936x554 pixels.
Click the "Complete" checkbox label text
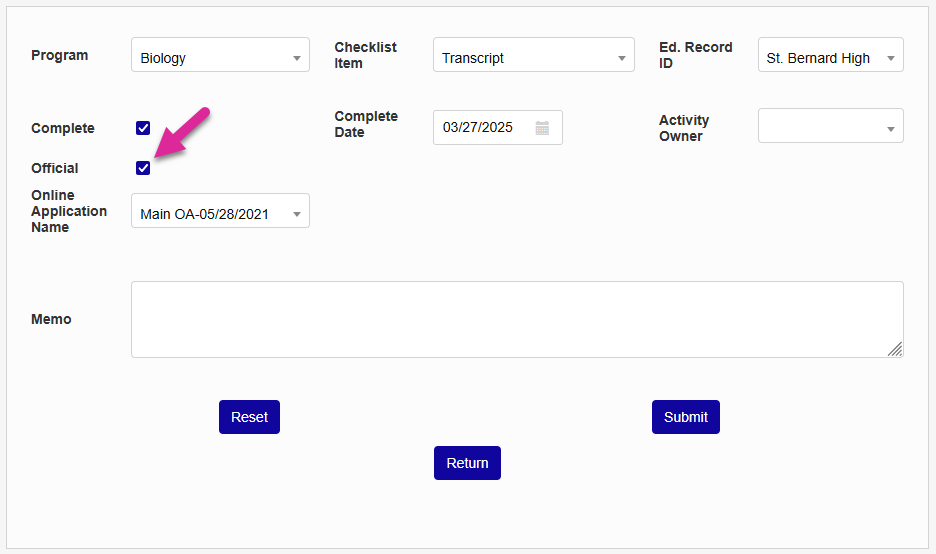pos(63,129)
